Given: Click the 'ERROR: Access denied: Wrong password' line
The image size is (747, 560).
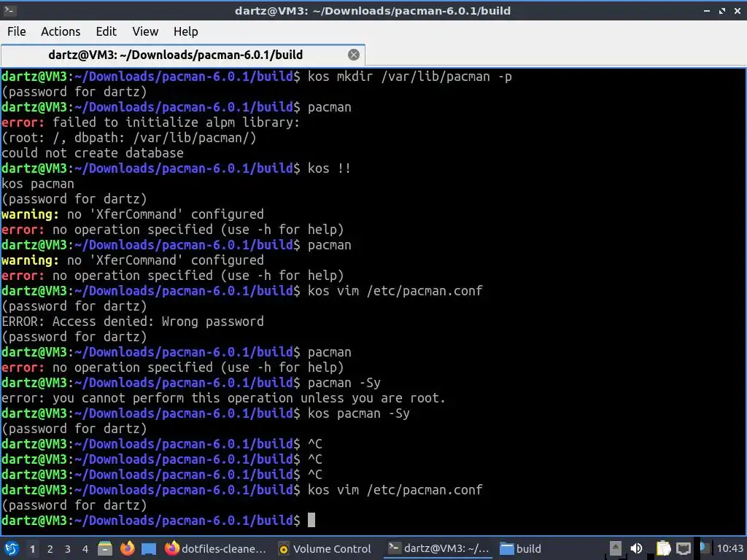Looking at the screenshot, I should pyautogui.click(x=133, y=322).
